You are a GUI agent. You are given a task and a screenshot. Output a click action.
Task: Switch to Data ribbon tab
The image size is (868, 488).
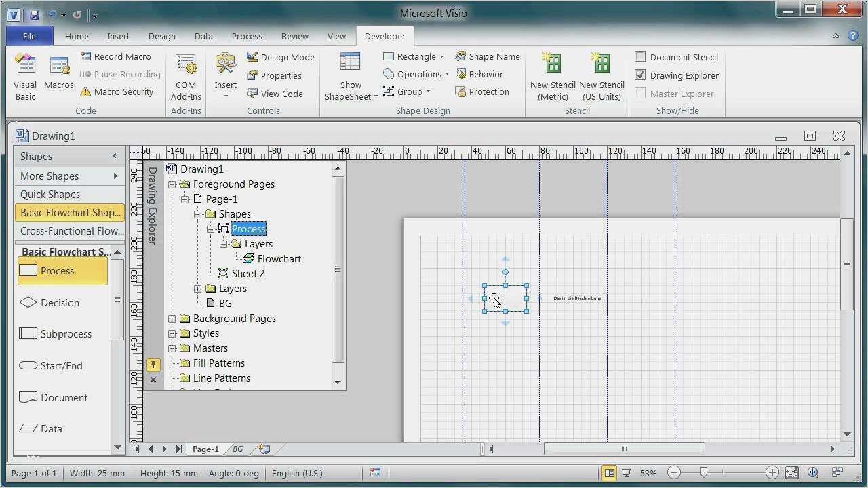click(x=203, y=36)
